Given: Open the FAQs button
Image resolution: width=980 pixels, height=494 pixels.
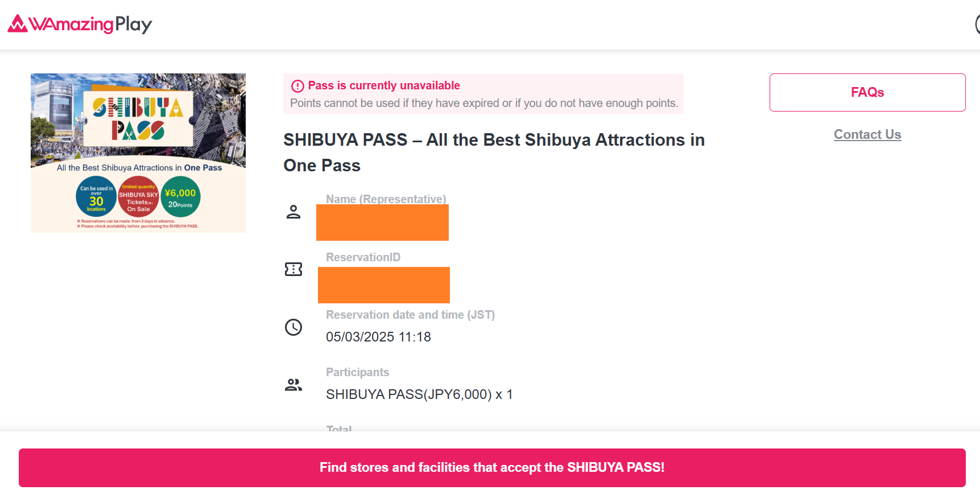Looking at the screenshot, I should 867,92.
